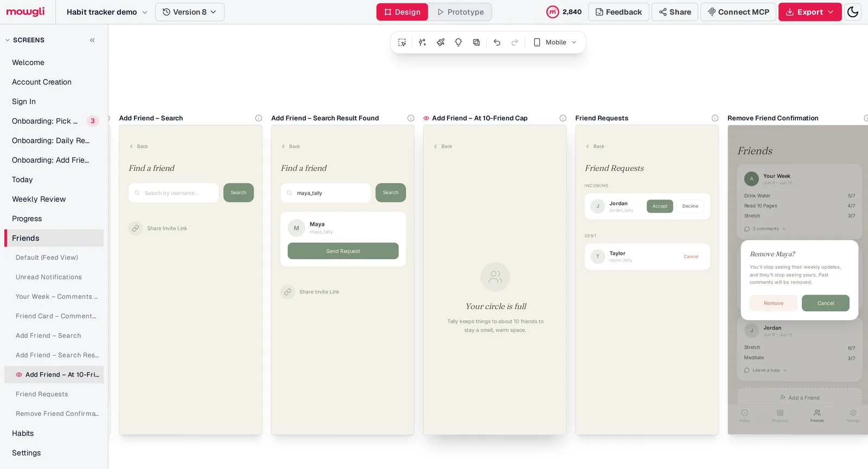Toggle dark mode with the moon icon
The width and height of the screenshot is (868, 469).
[x=853, y=12]
